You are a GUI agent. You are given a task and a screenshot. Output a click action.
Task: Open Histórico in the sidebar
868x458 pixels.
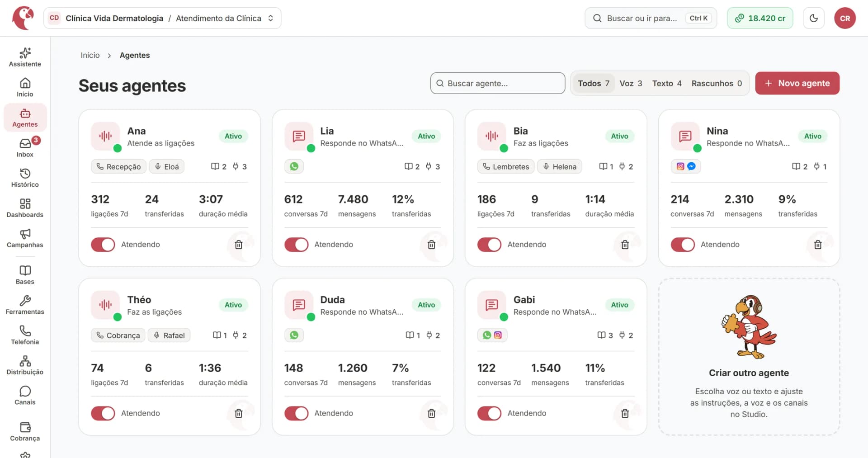coord(25,178)
